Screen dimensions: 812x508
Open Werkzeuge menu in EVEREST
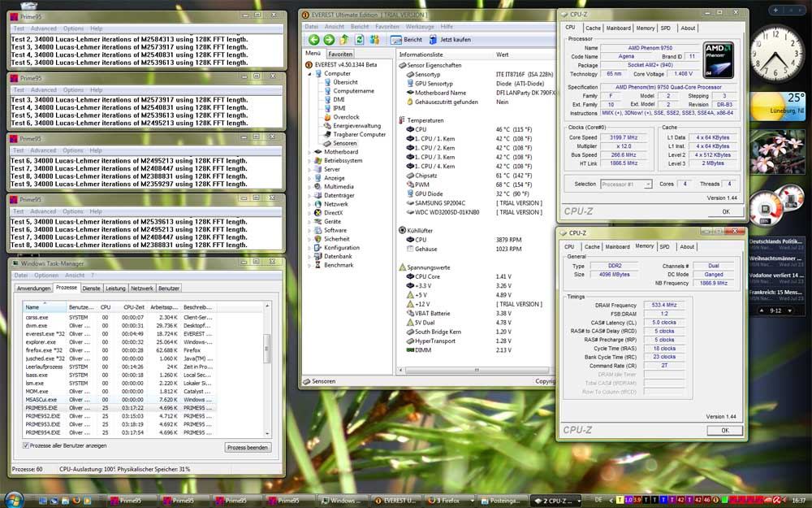coord(420,27)
